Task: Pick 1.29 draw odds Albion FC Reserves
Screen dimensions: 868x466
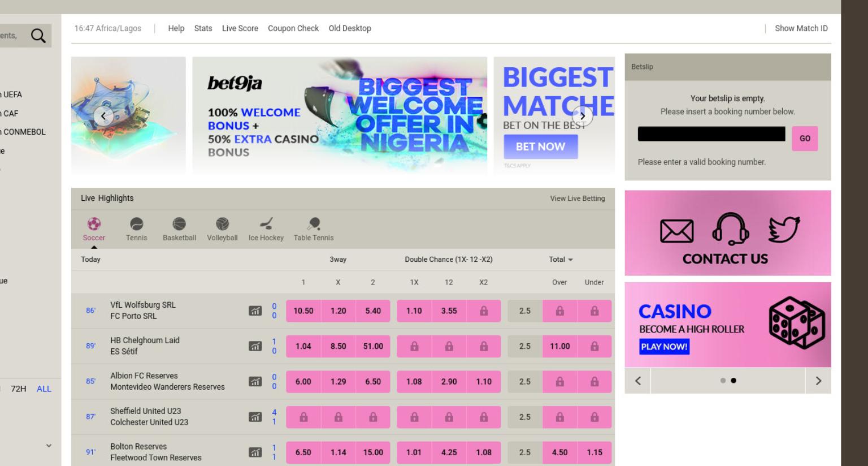Action: [338, 382]
